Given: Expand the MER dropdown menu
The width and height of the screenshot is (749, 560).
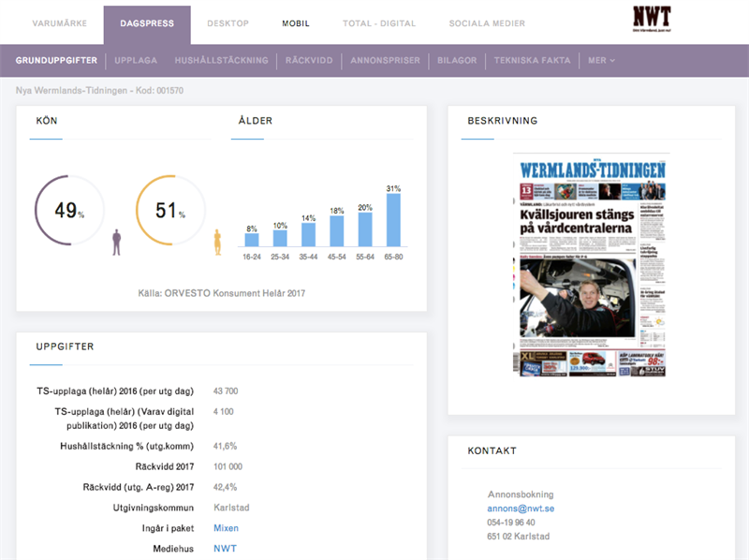Looking at the screenshot, I should tap(601, 61).
